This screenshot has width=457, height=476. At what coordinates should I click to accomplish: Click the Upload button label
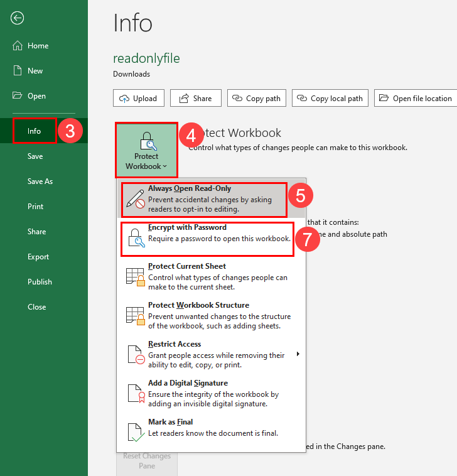[145, 99]
